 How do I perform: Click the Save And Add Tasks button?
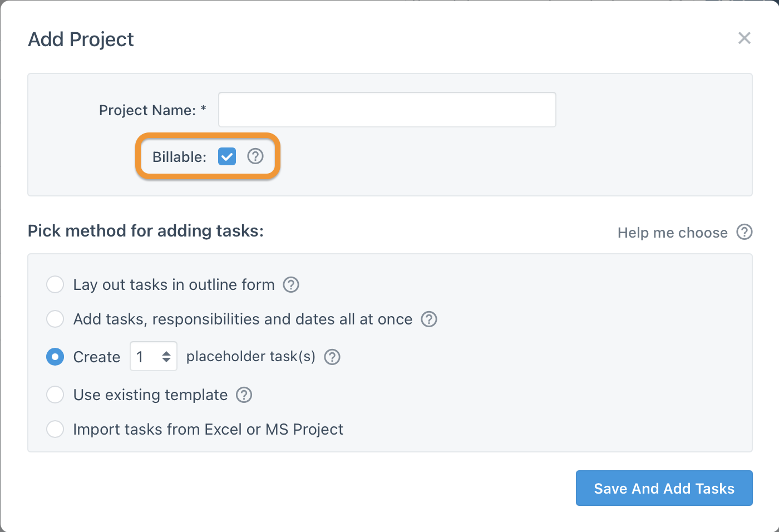tap(664, 488)
